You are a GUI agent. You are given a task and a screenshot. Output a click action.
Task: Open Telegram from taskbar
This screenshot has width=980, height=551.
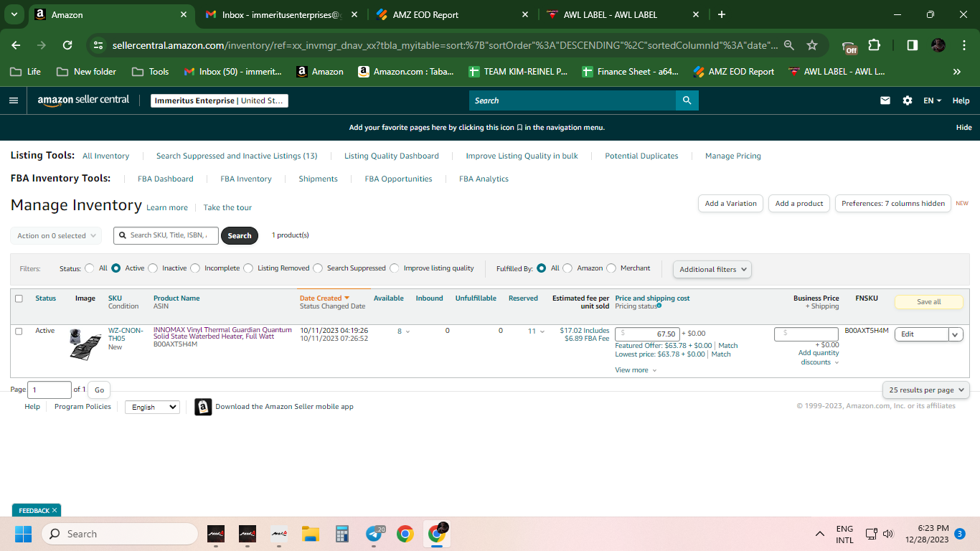(x=374, y=534)
